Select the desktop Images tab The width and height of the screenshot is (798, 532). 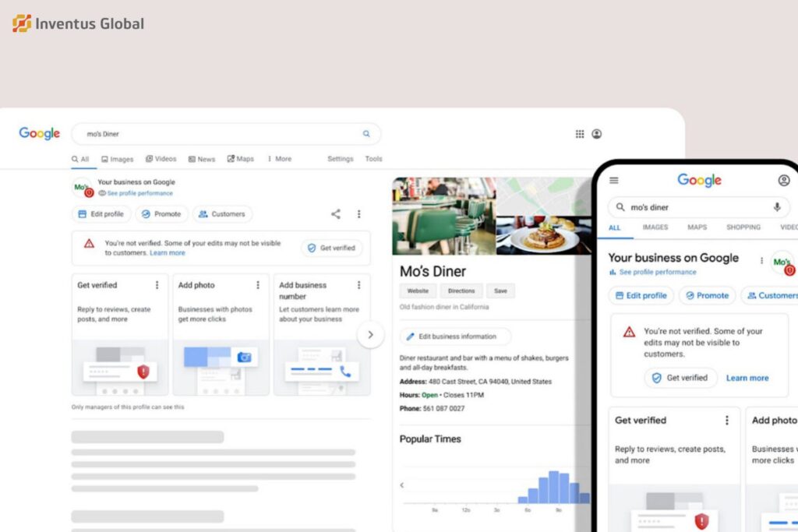[118, 159]
